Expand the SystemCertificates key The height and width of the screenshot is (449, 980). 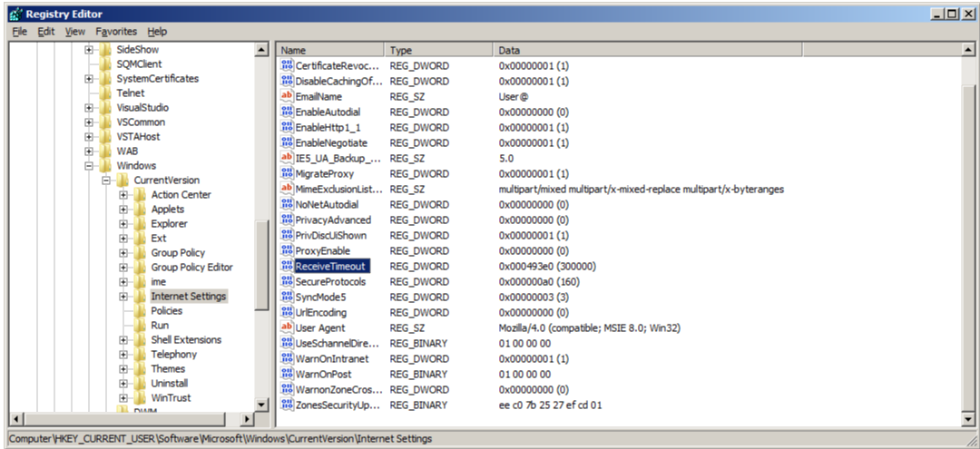pyautogui.click(x=89, y=79)
